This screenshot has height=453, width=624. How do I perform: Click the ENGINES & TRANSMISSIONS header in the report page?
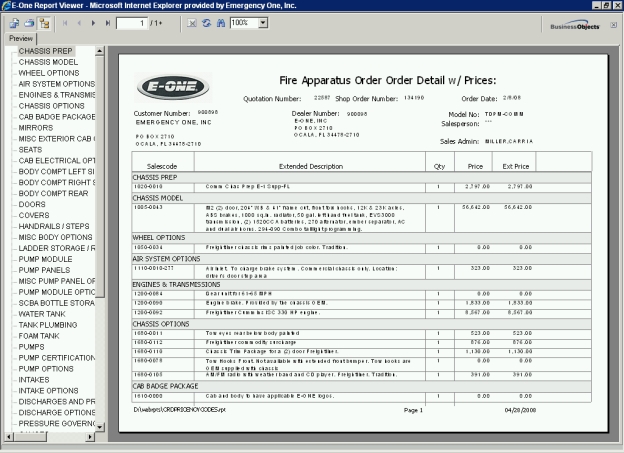(x=176, y=285)
